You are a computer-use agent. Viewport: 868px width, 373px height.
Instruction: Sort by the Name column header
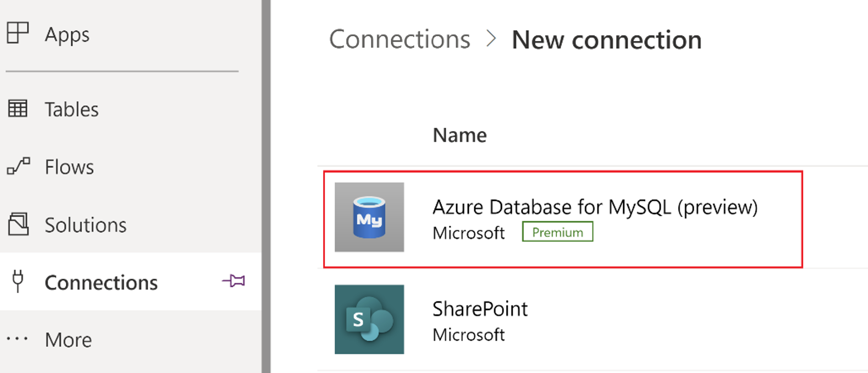(x=460, y=135)
